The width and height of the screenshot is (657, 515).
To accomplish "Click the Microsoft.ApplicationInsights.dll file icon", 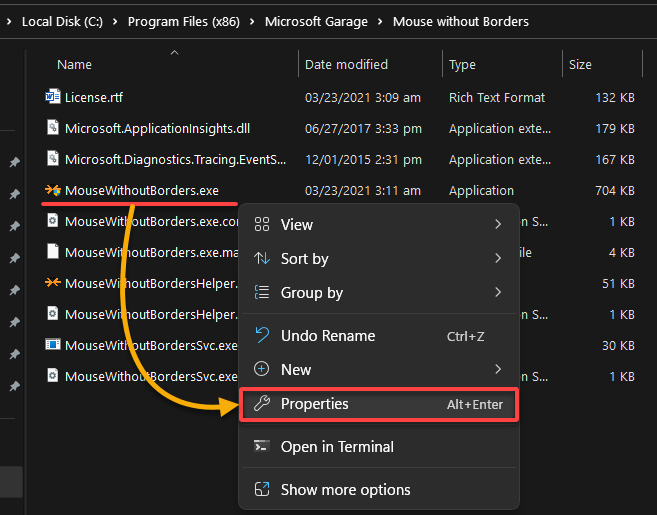I will click(x=53, y=128).
